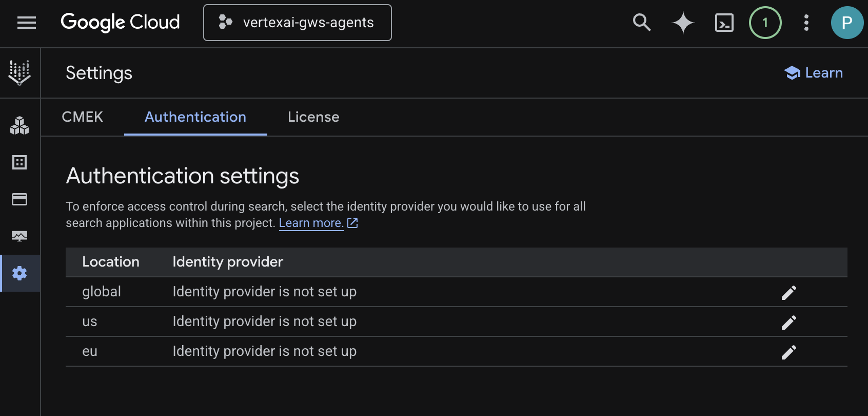The image size is (868, 416).
Task: Select the Authentication tab
Action: click(195, 117)
